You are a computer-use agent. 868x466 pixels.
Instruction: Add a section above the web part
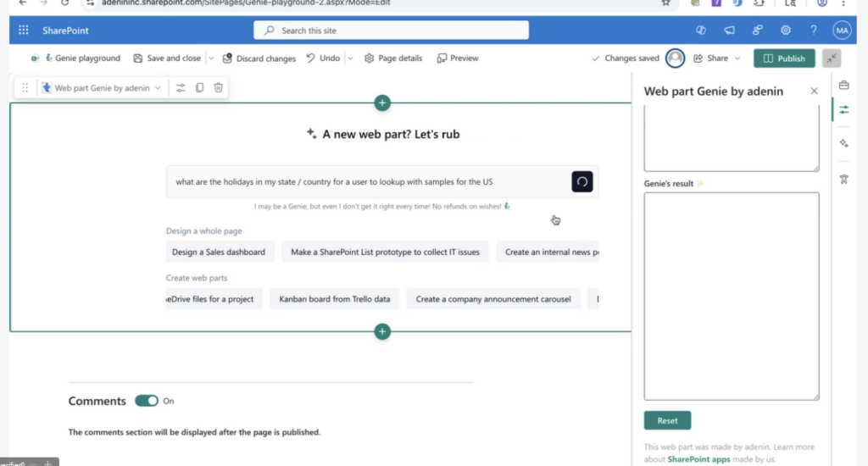(382, 103)
